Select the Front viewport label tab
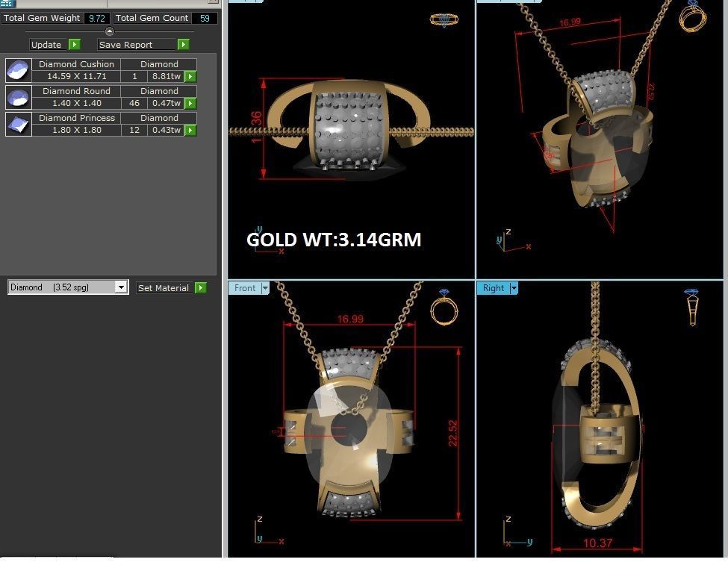 coord(245,288)
